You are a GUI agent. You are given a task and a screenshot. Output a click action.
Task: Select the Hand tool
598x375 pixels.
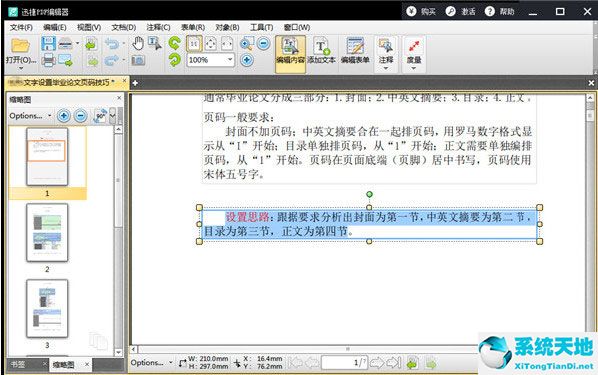[x=138, y=43]
